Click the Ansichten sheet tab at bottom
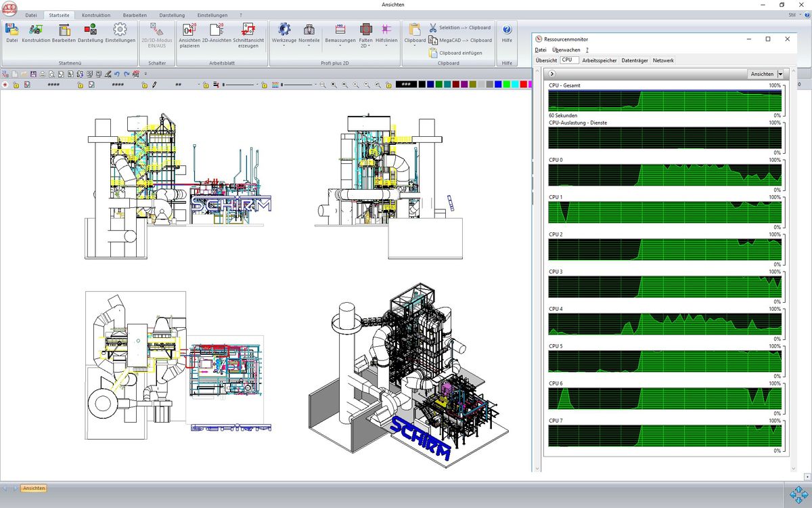812x508 pixels. point(34,488)
